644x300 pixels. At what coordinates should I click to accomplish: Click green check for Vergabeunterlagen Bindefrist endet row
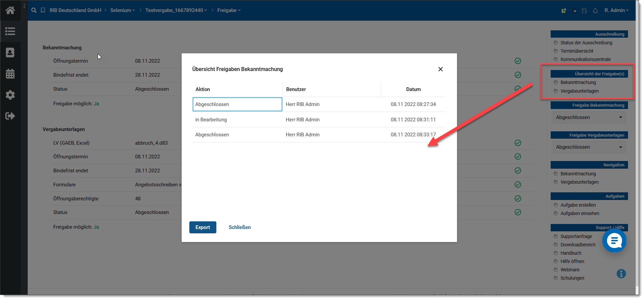(518, 170)
